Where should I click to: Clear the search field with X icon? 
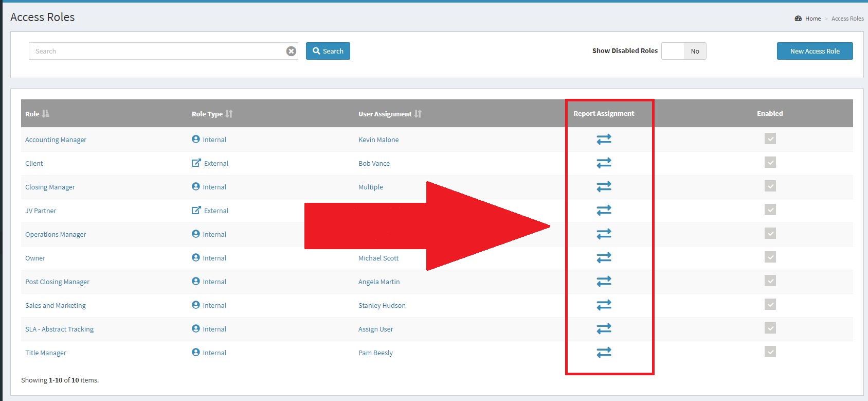pyautogui.click(x=291, y=51)
